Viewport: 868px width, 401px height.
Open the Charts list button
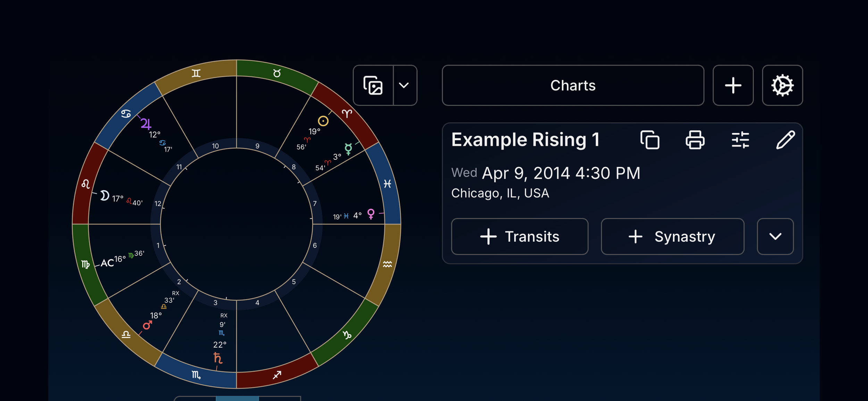pyautogui.click(x=573, y=85)
